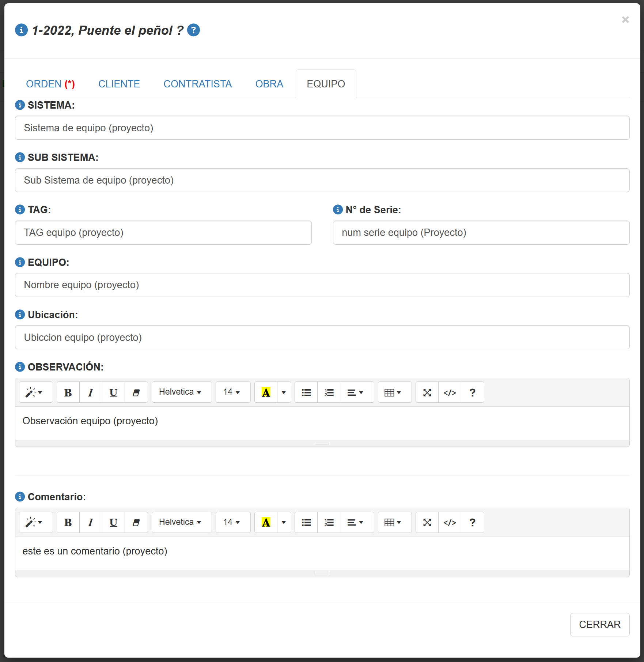Click the CERRAR button

point(599,624)
